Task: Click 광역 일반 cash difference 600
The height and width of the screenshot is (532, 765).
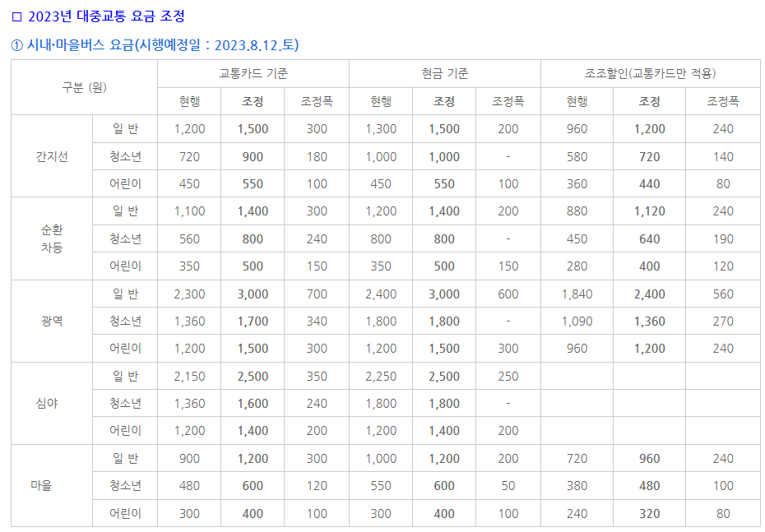Action: pyautogui.click(x=508, y=294)
